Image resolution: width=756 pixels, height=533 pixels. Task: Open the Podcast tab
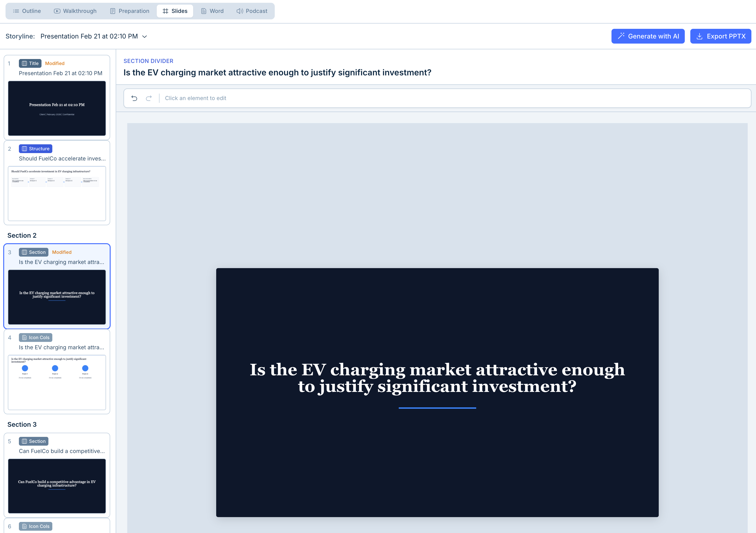pos(252,11)
